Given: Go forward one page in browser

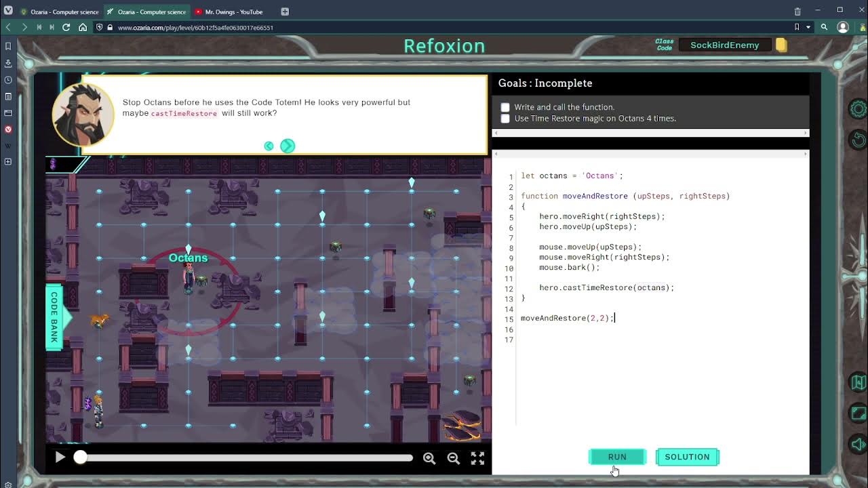Looking at the screenshot, I should pos(24,27).
